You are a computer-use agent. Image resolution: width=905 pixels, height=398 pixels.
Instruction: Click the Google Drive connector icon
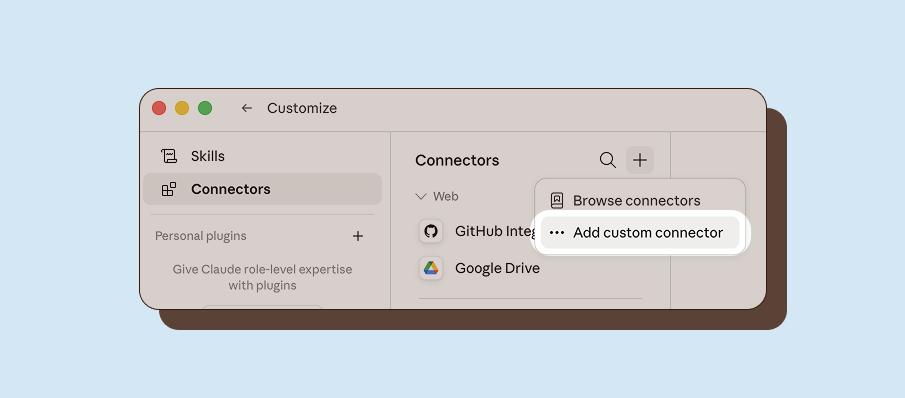(x=431, y=268)
